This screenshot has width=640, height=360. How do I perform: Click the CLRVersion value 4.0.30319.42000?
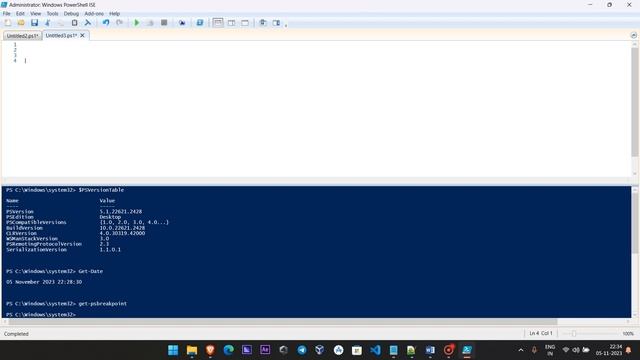point(122,233)
